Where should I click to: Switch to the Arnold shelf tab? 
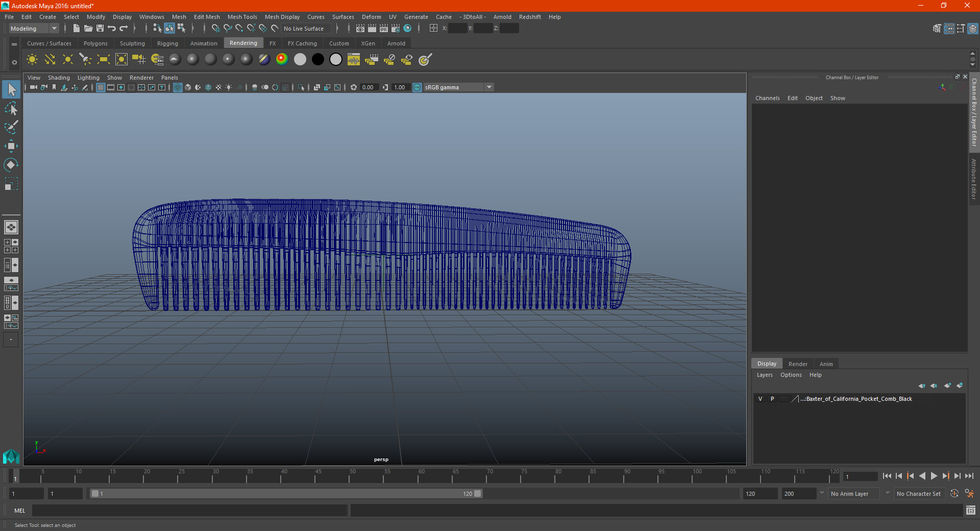(396, 43)
